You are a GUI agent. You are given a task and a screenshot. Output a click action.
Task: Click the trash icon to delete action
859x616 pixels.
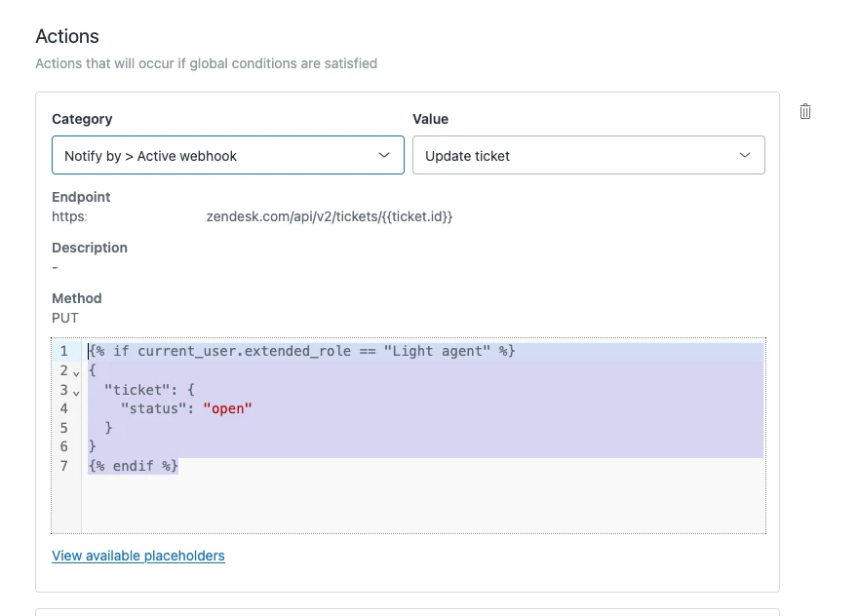pyautogui.click(x=805, y=111)
